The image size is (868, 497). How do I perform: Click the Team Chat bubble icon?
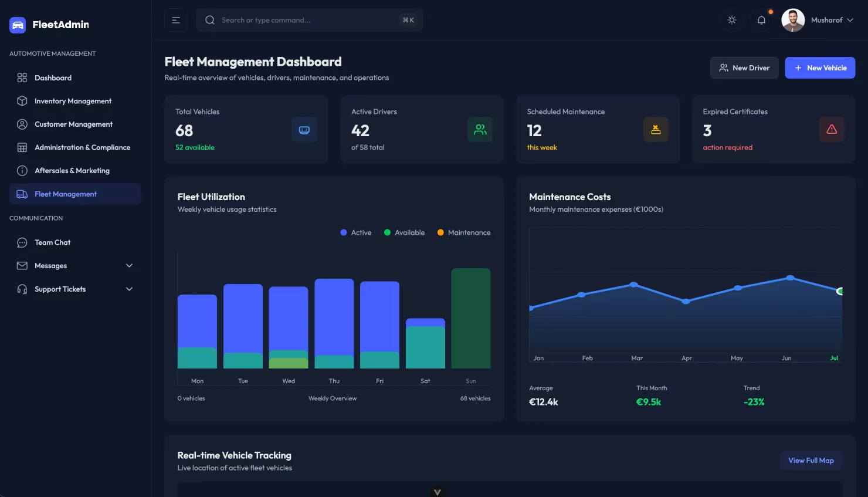tap(22, 242)
